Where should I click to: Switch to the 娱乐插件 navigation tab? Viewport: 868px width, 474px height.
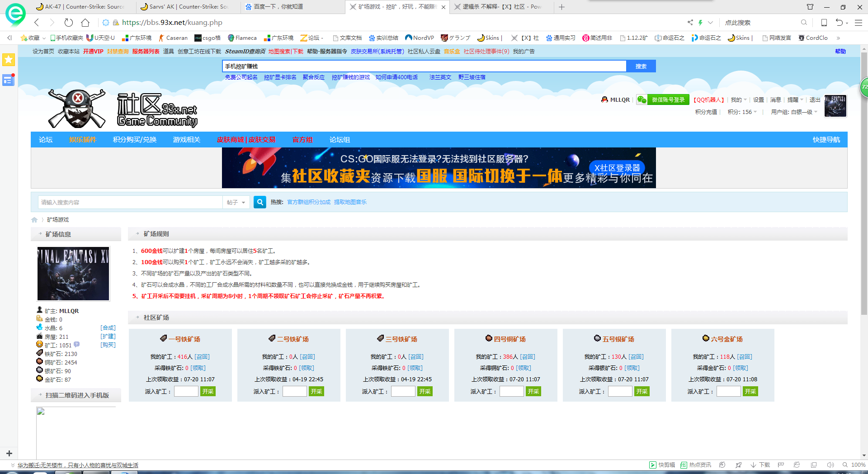(83, 140)
